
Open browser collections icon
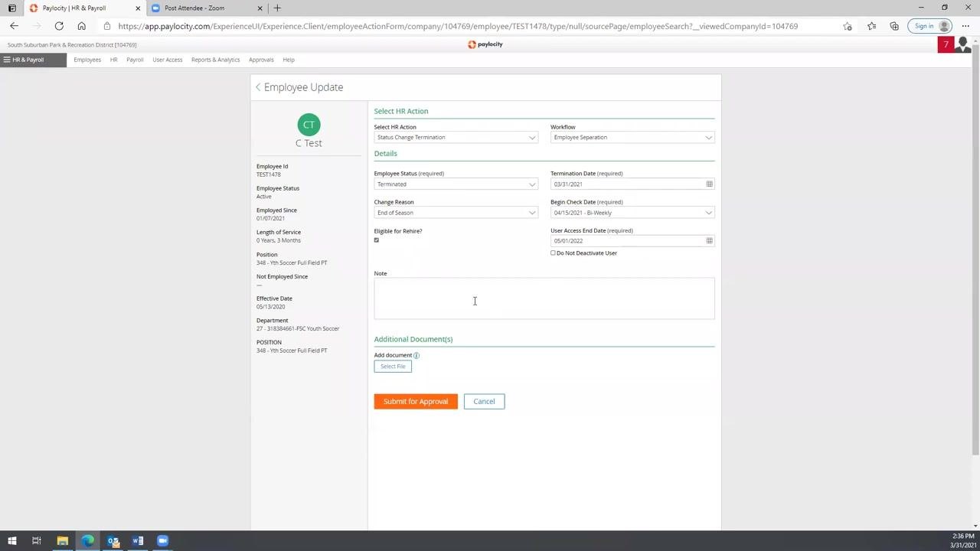tap(894, 26)
